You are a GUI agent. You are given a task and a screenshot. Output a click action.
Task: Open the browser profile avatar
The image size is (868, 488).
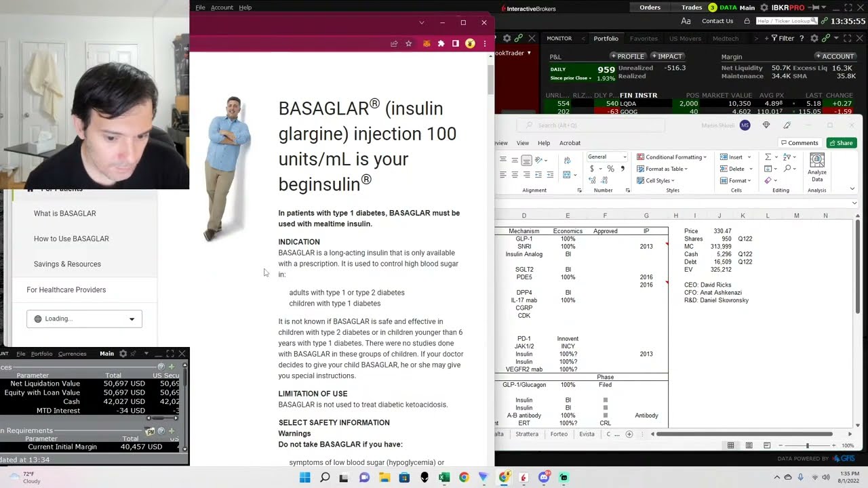click(470, 43)
